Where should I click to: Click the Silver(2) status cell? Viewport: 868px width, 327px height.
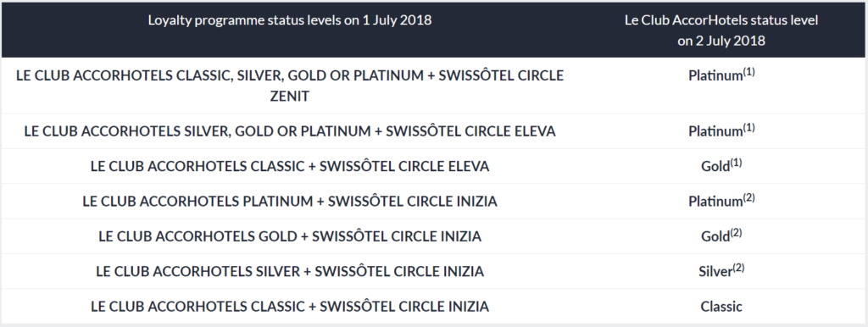(721, 270)
